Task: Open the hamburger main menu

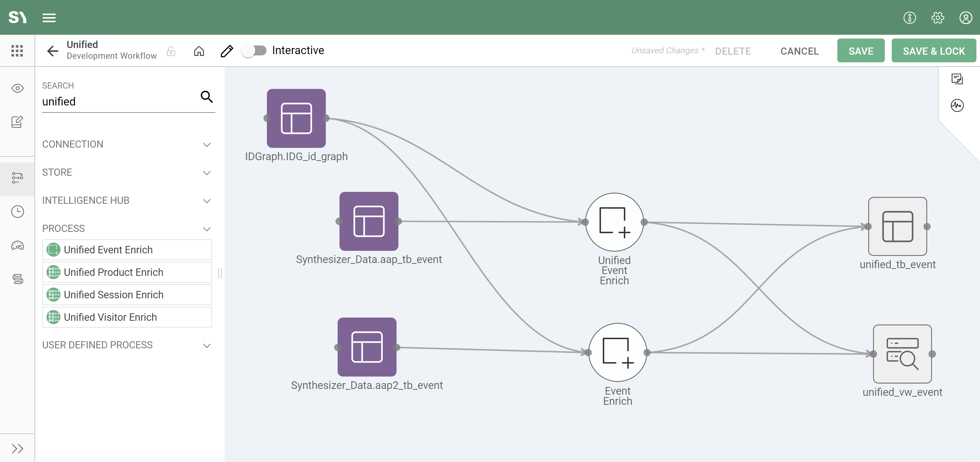Action: (49, 18)
